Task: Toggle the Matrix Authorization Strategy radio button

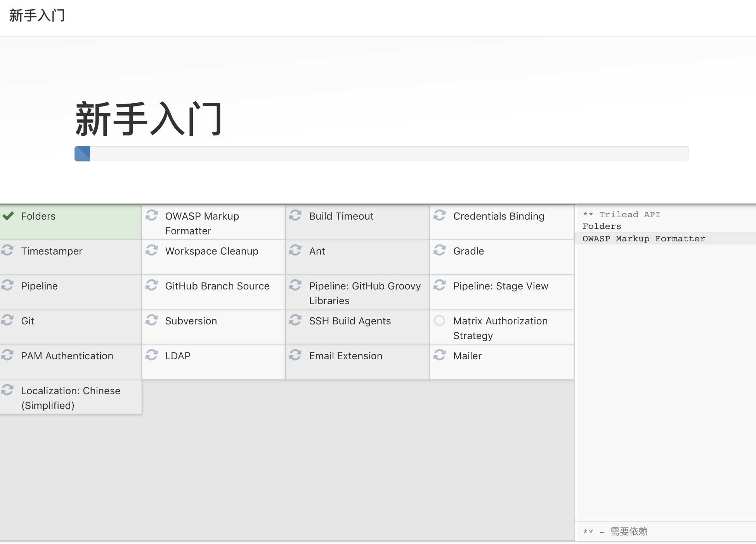Action: pos(440,321)
